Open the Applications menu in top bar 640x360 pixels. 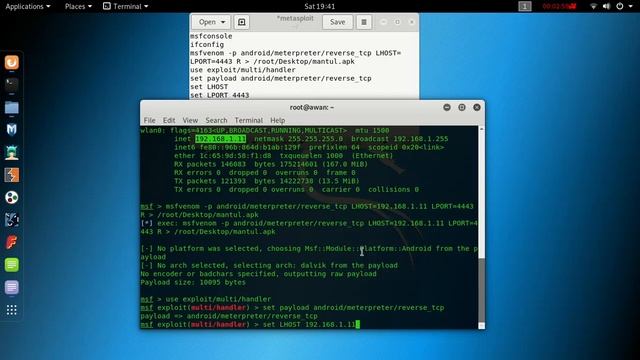[x=28, y=6]
